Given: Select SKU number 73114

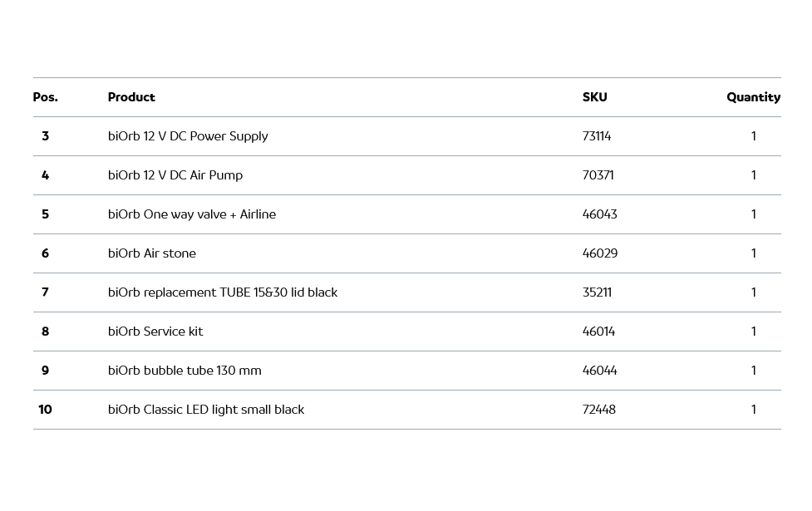Looking at the screenshot, I should pos(597,136).
